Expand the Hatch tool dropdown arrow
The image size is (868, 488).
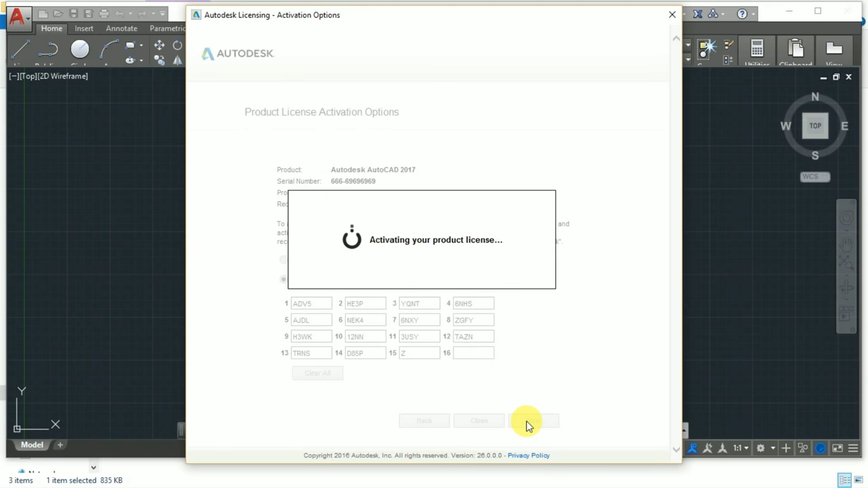click(x=140, y=60)
